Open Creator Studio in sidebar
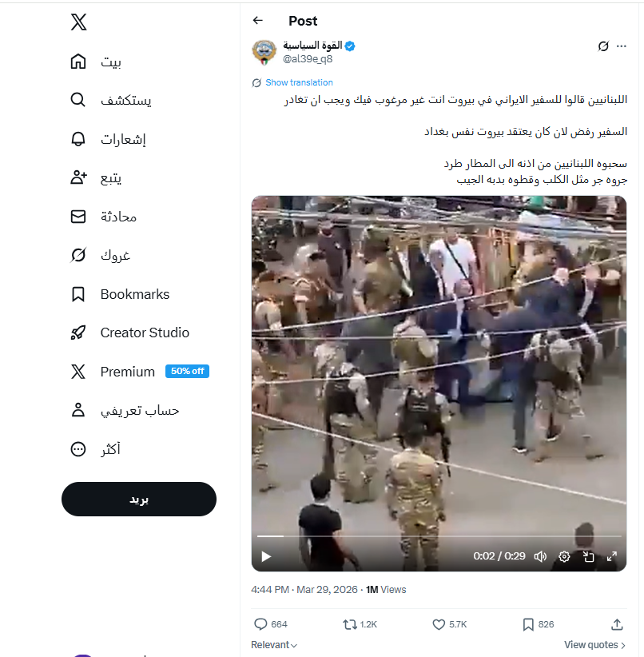This screenshot has height=657, width=644. 130,332
